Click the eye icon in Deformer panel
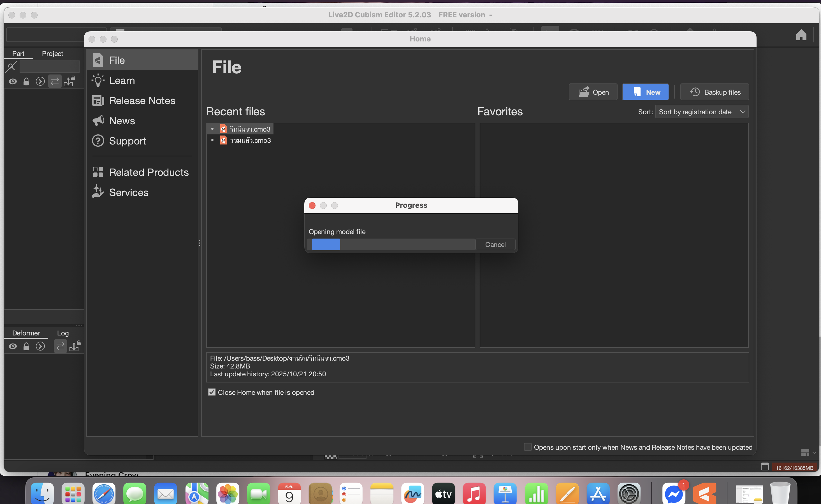 point(13,346)
